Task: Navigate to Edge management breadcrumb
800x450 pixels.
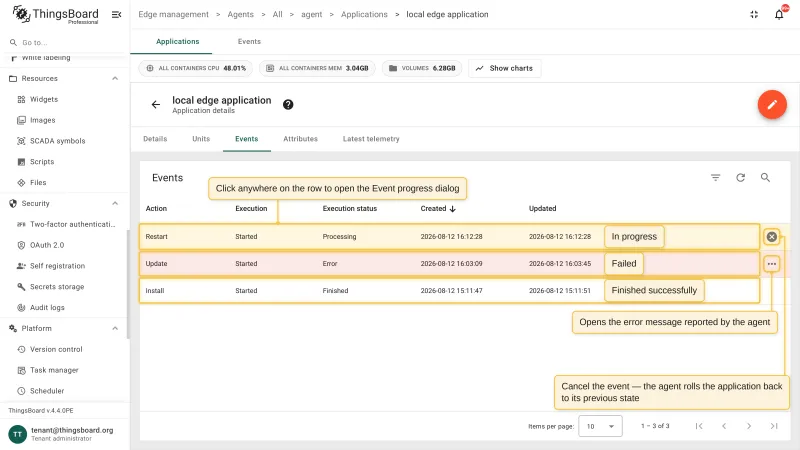Action: (x=173, y=14)
